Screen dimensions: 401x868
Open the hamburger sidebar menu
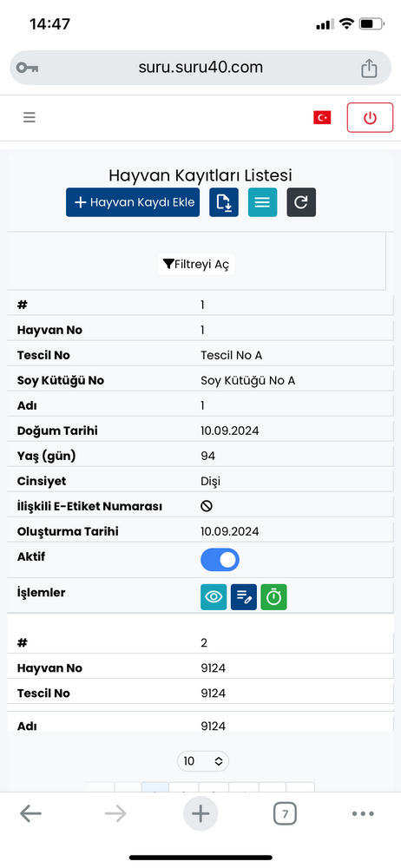coord(30,117)
